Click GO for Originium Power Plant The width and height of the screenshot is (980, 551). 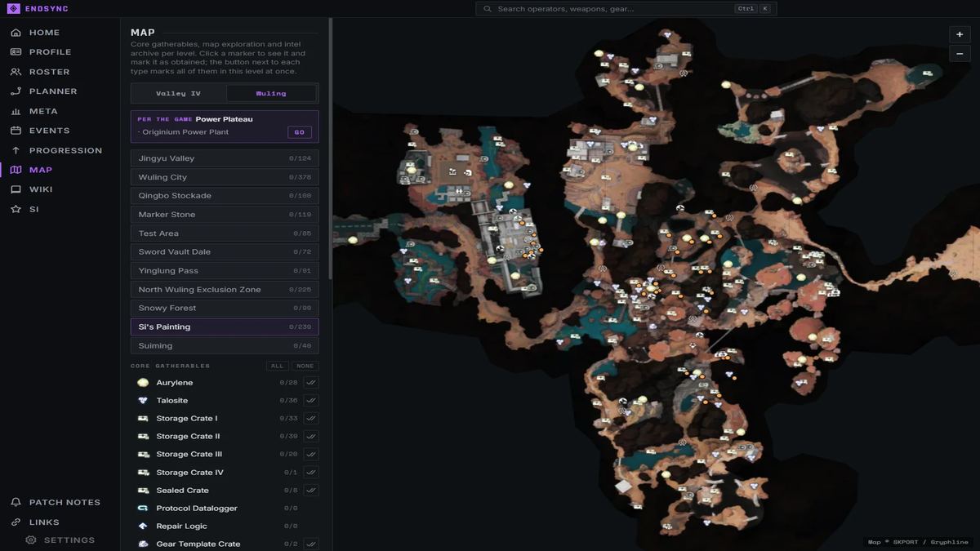[299, 132]
